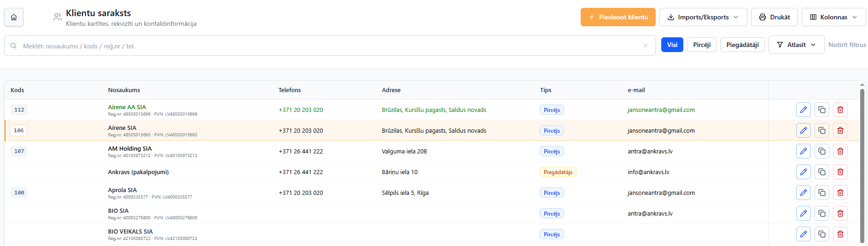Sort by the Kods column header

[x=17, y=90]
